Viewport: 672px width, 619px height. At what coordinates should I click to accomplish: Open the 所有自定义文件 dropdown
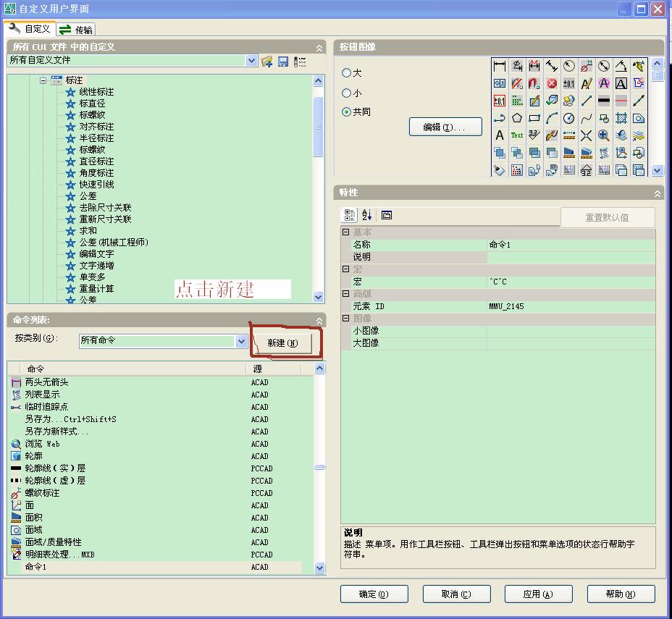(x=251, y=61)
